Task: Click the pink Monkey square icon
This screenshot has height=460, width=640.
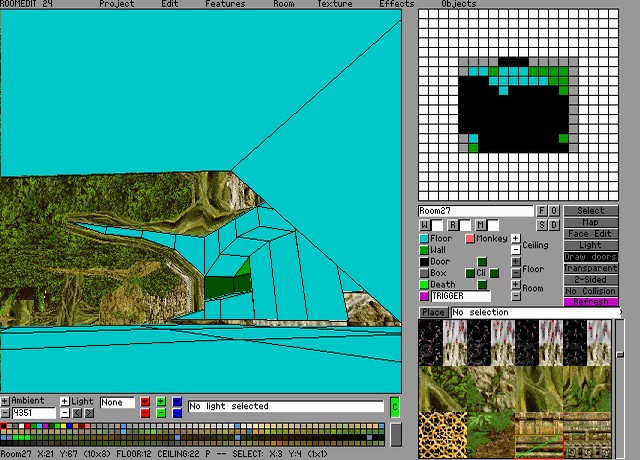Action: click(x=470, y=239)
